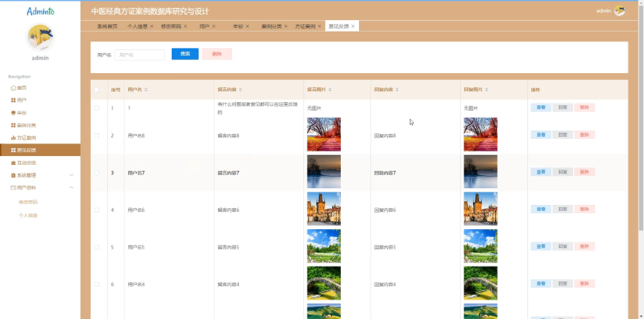Open 回复图片 thumbnail in 用户名5 row
Image resolution: width=644 pixels, height=319 pixels.
tap(480, 246)
